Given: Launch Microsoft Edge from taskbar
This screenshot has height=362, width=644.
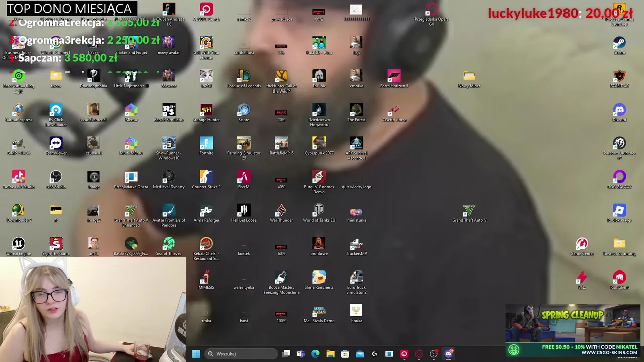Looking at the screenshot, I should (315, 354).
